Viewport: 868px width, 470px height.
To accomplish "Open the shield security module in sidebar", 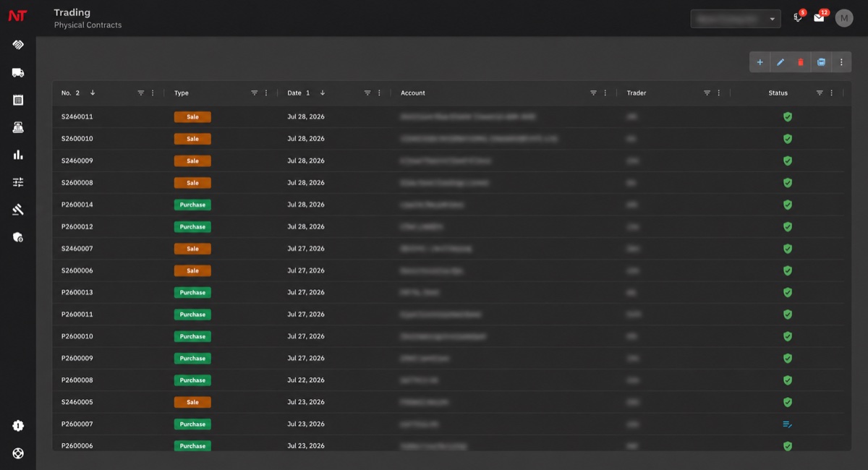I will tap(18, 237).
